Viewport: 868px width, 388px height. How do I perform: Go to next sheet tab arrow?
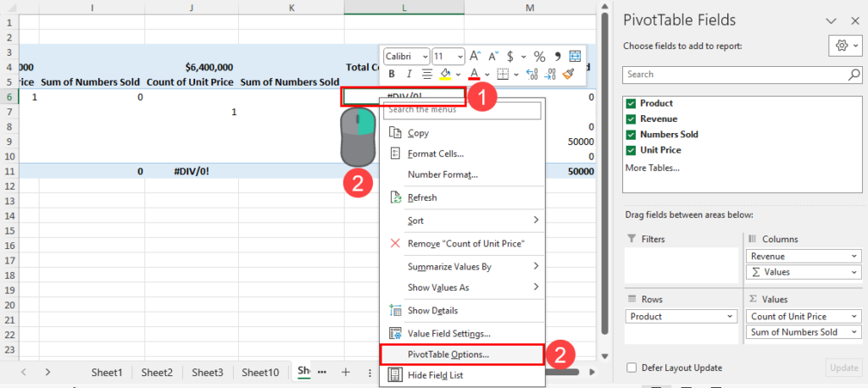coord(48,372)
